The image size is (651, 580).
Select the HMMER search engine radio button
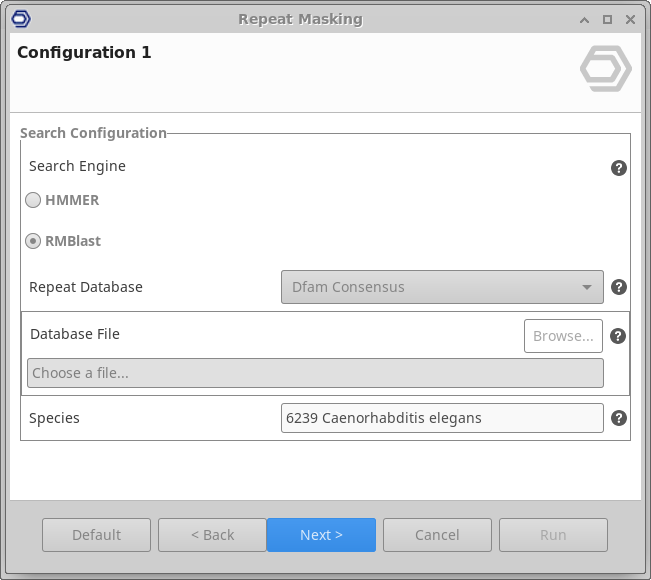tap(34, 200)
